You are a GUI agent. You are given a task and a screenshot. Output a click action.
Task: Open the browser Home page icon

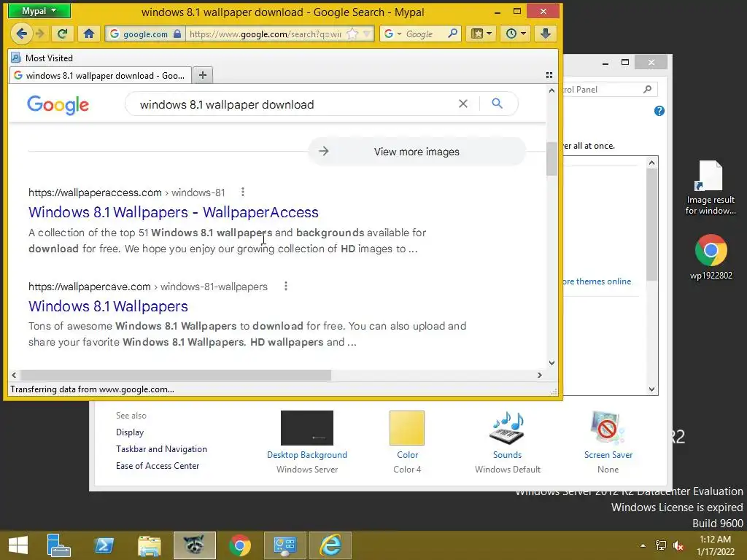[88, 34]
